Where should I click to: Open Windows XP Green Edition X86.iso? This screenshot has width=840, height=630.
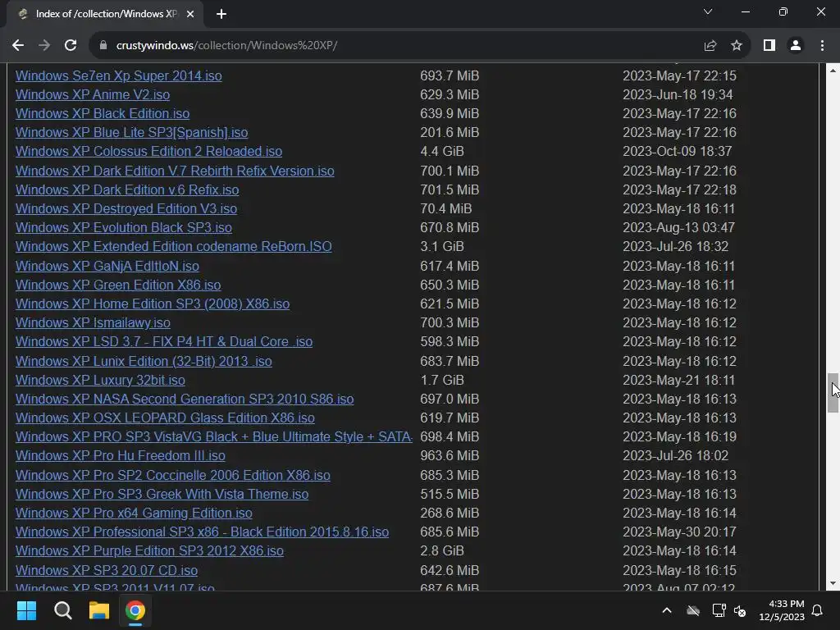point(118,285)
